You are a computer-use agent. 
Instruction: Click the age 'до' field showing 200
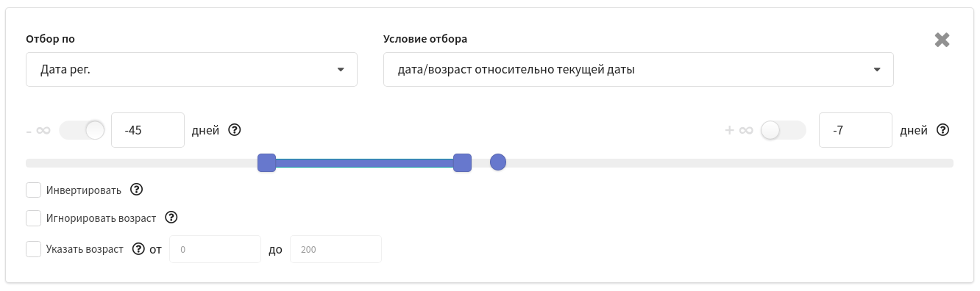click(x=336, y=249)
